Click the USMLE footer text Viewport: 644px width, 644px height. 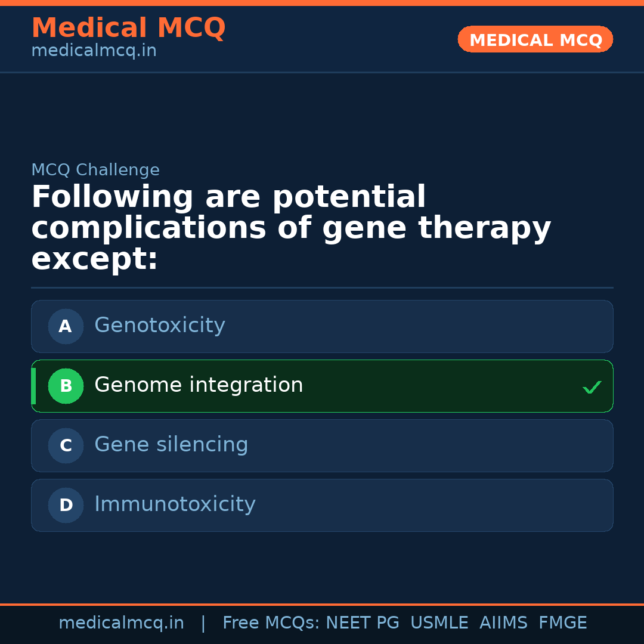point(439,623)
